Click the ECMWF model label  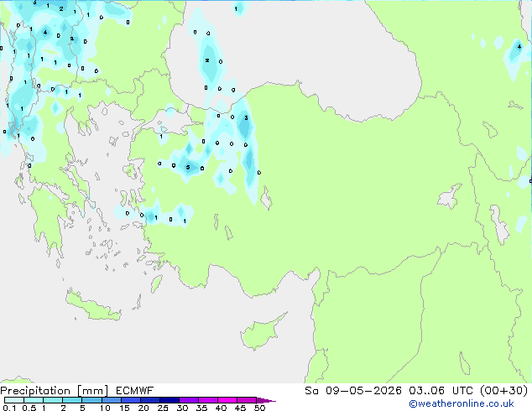135,391
